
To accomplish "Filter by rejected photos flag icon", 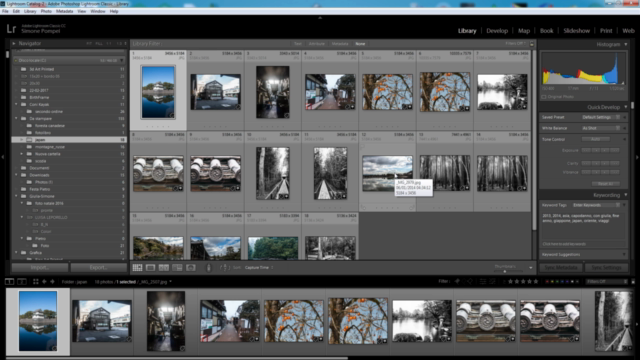I will pos(470,281).
